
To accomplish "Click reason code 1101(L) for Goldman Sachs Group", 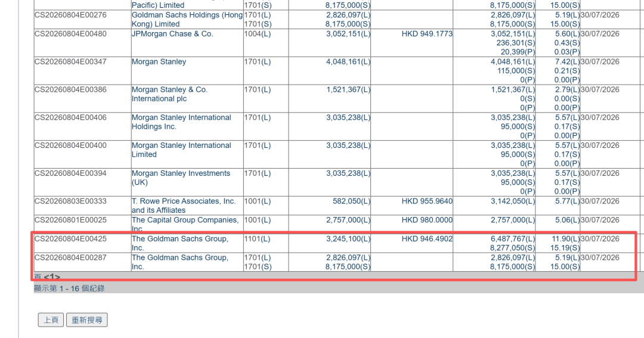I will pyautogui.click(x=258, y=238).
